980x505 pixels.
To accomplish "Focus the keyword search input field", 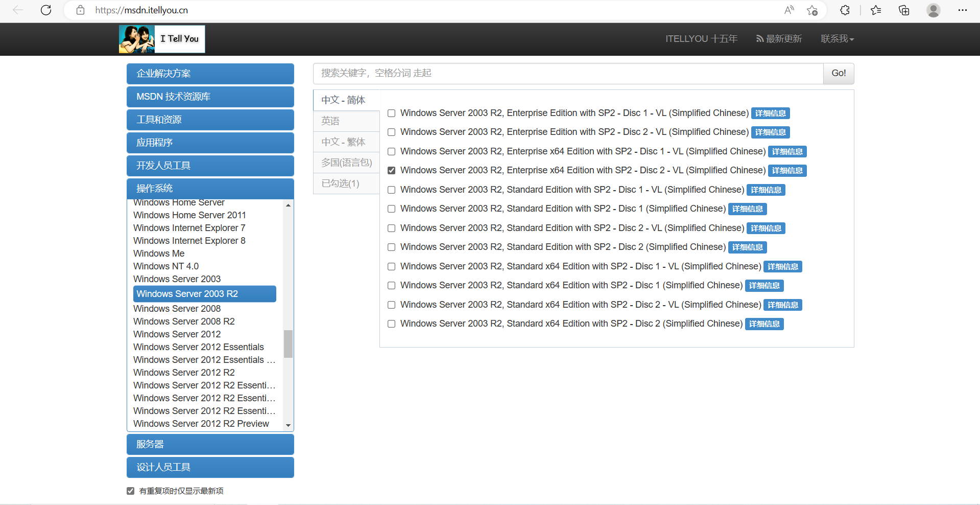I will click(568, 74).
